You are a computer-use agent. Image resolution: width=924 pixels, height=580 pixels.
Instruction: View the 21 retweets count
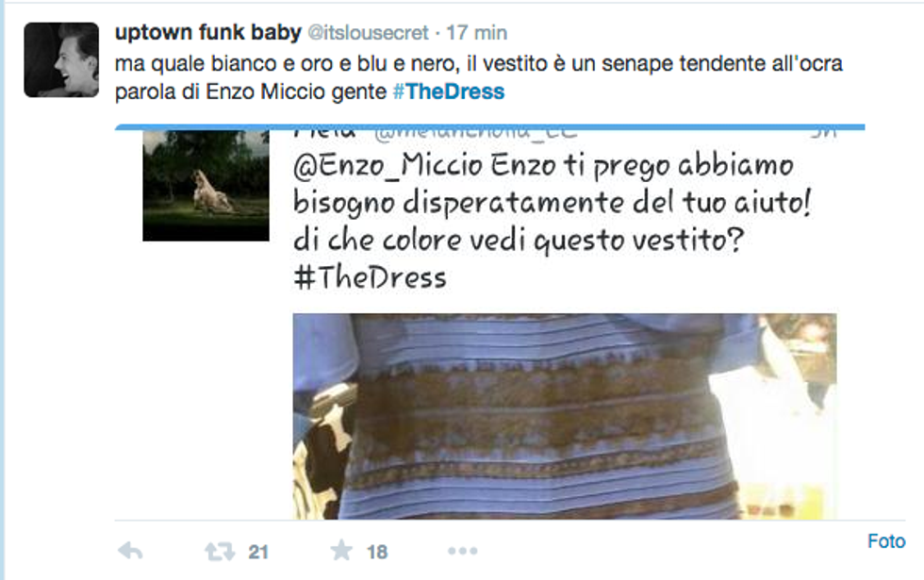point(258,553)
